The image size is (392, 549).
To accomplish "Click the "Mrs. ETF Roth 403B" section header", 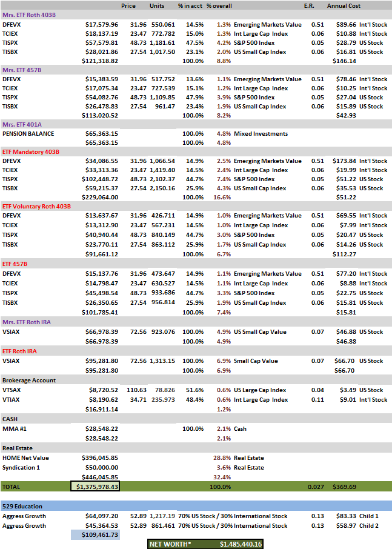I will pyautogui.click(x=29, y=15).
